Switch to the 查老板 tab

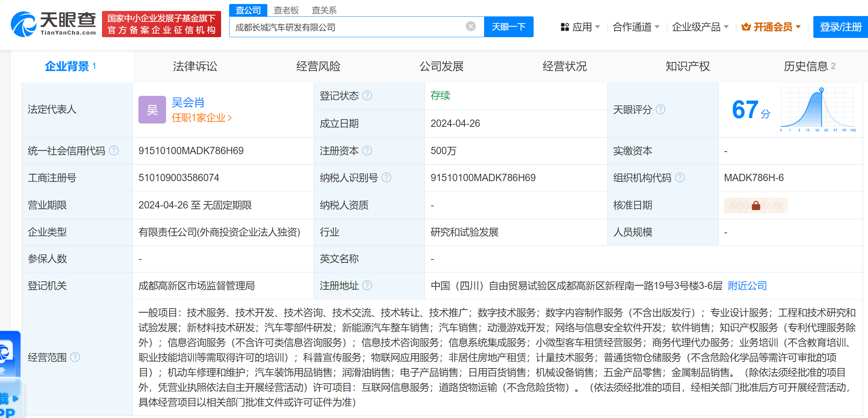[x=286, y=10]
